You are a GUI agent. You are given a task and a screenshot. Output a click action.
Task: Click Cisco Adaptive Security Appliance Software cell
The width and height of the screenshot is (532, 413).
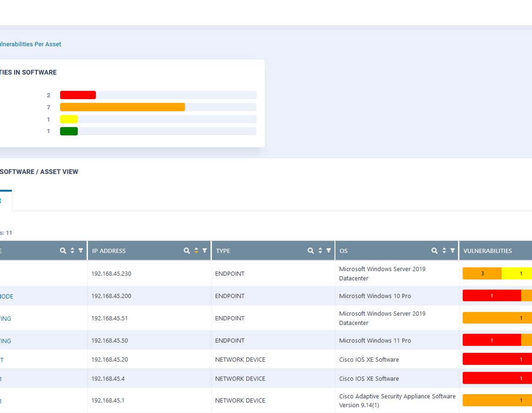pyautogui.click(x=397, y=401)
